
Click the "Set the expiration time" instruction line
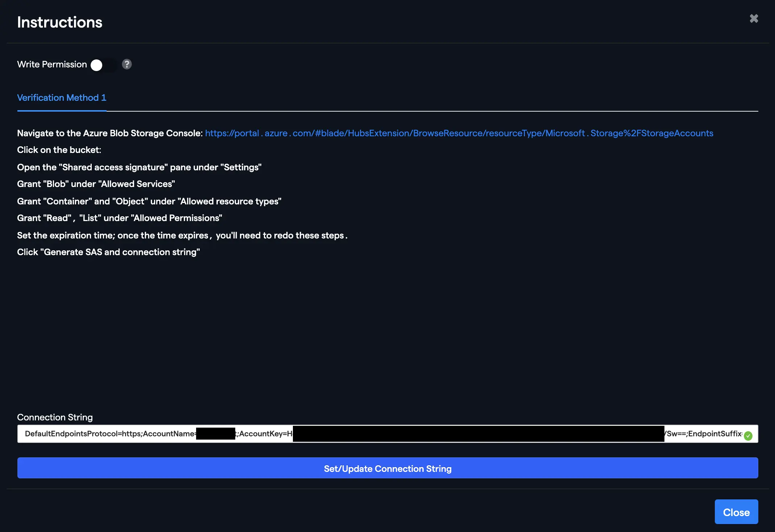pyautogui.click(x=182, y=236)
